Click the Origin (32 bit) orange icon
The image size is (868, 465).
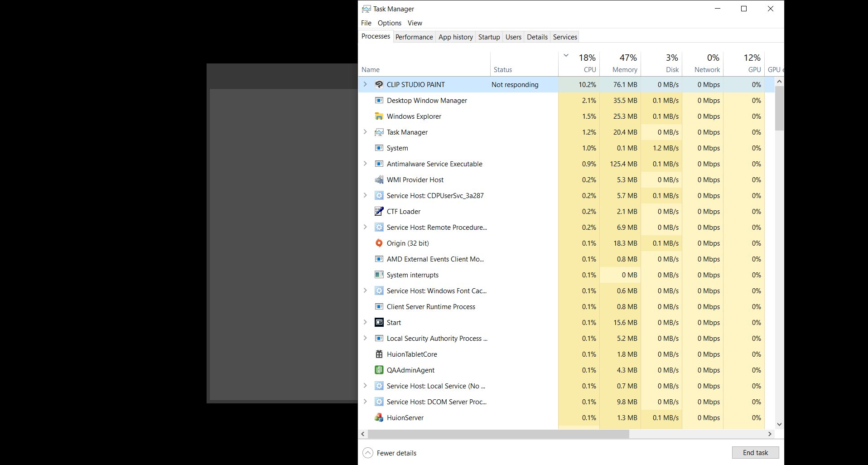(379, 243)
